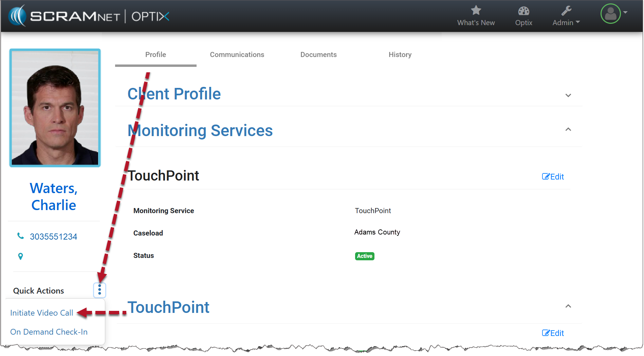Collapse the Monitoring Services section
644x356 pixels.
pyautogui.click(x=568, y=130)
